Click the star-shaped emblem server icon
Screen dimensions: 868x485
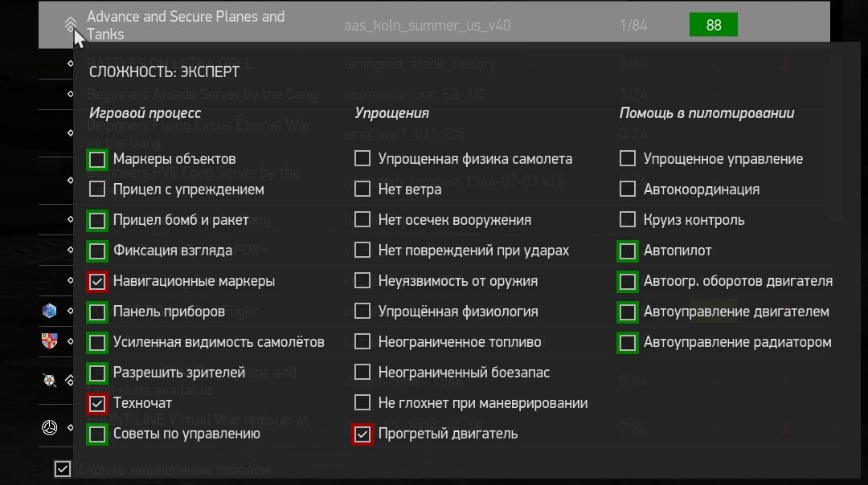click(x=49, y=380)
